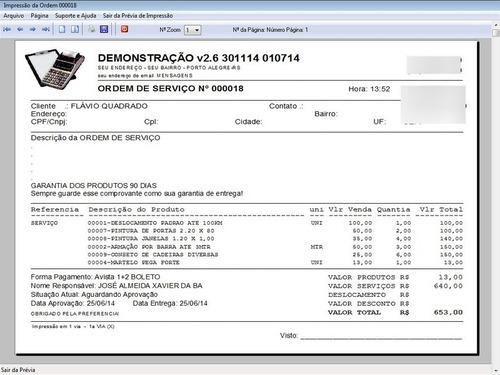The width and height of the screenshot is (500, 375).
Task: Jump to the last page arrow
Action: [46, 30]
